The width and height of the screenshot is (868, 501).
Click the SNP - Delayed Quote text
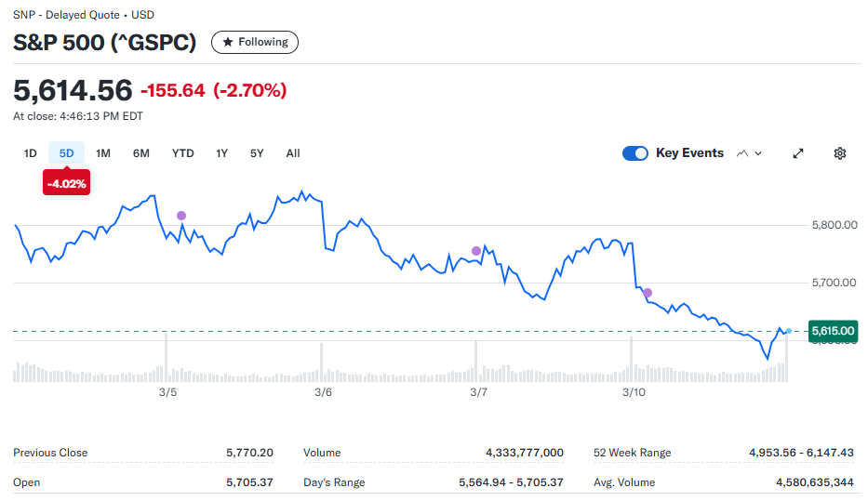point(66,15)
